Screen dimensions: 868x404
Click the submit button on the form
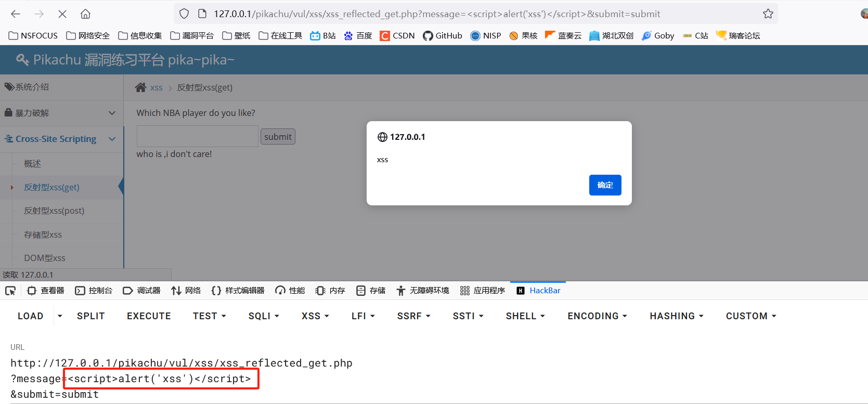tap(278, 137)
